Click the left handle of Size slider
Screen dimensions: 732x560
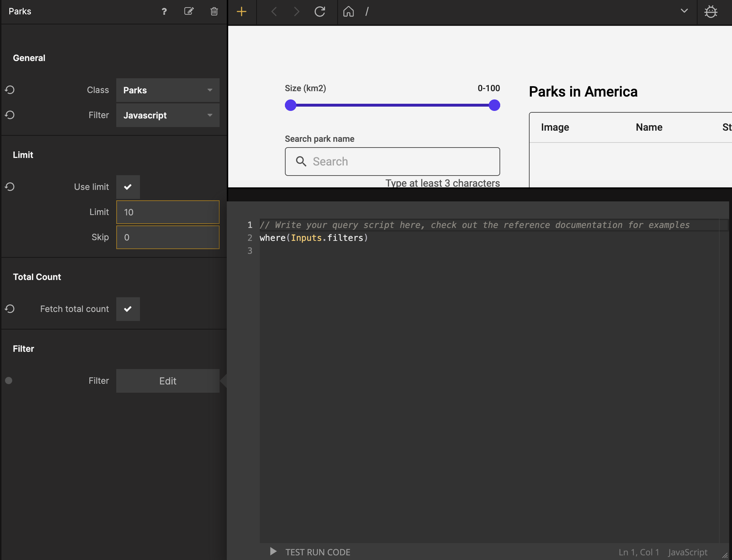pyautogui.click(x=291, y=105)
